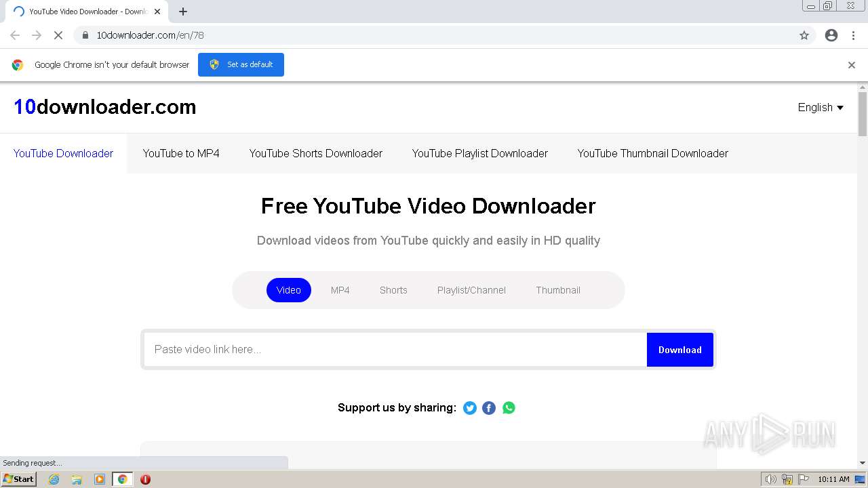This screenshot has width=868, height=488.
Task: Click Chrome icon in the taskbar
Action: point(123,479)
